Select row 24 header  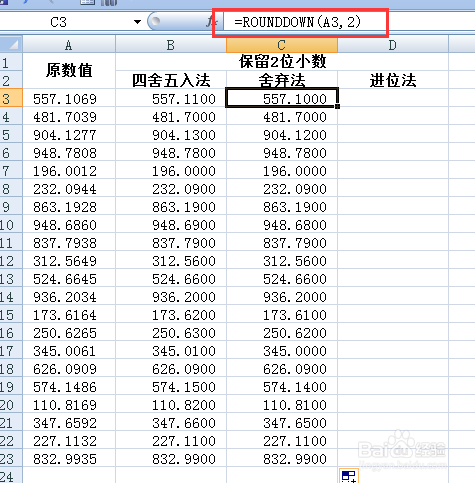click(11, 476)
